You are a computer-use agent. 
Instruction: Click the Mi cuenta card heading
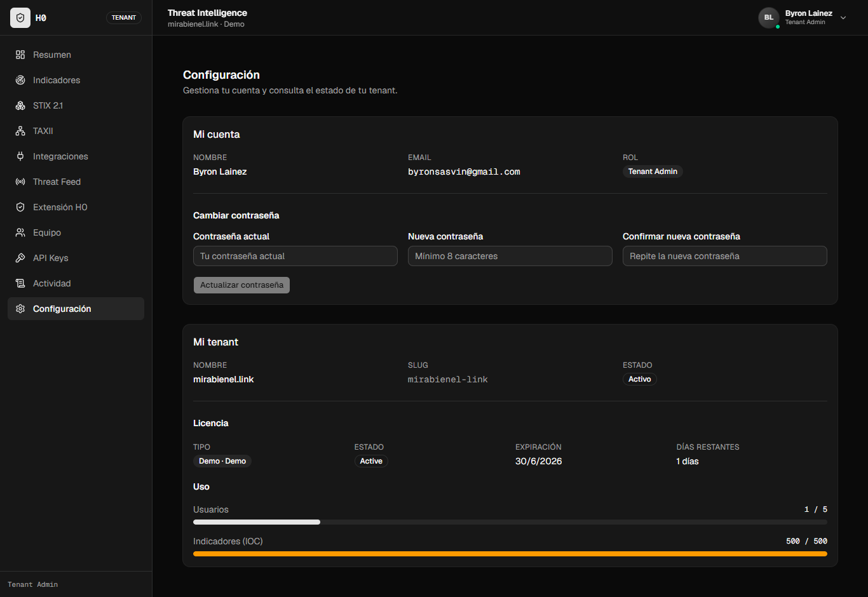(x=217, y=135)
